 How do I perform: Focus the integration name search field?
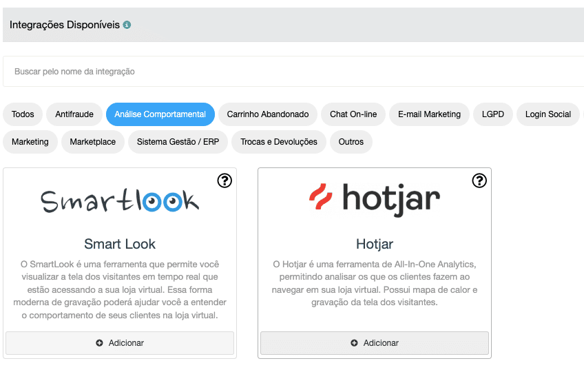(293, 72)
